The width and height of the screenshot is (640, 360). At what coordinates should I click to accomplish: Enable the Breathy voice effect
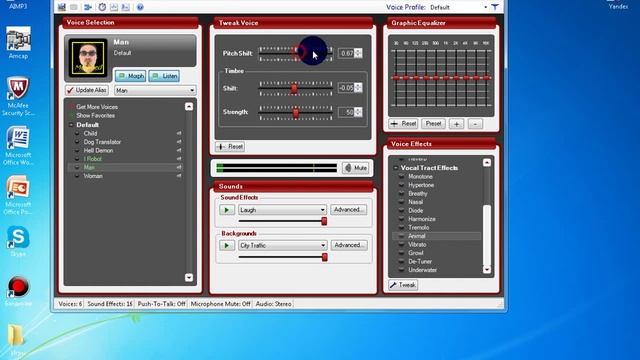418,193
